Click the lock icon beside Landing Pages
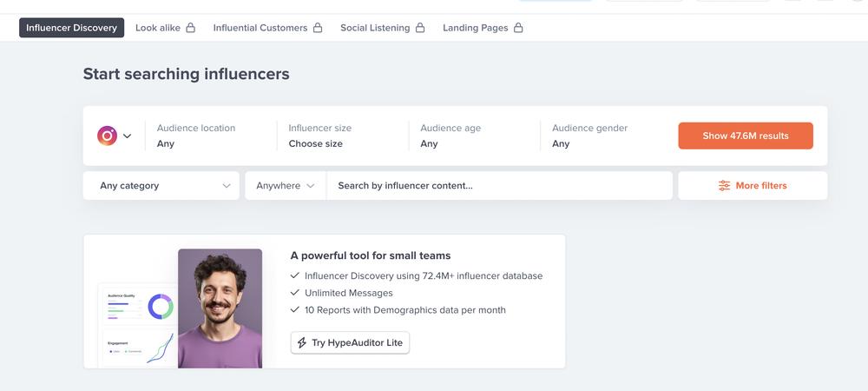Viewport: 868px width, 391px height. (x=518, y=28)
